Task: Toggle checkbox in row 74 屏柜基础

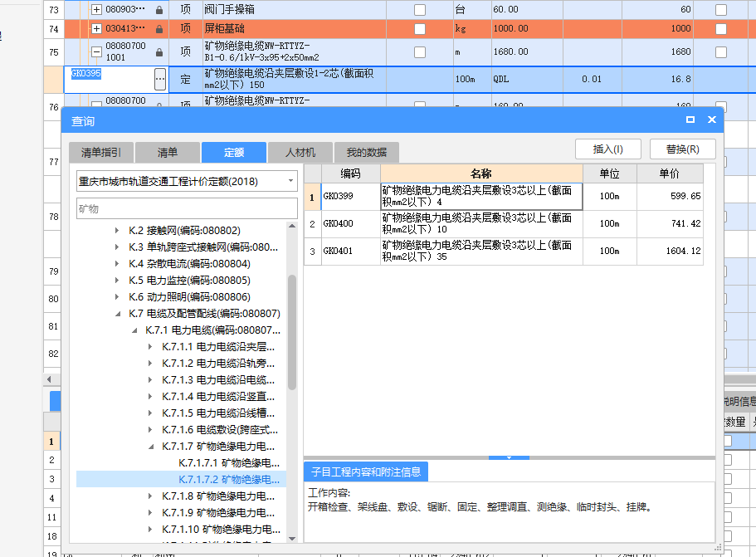Action: (x=420, y=29)
